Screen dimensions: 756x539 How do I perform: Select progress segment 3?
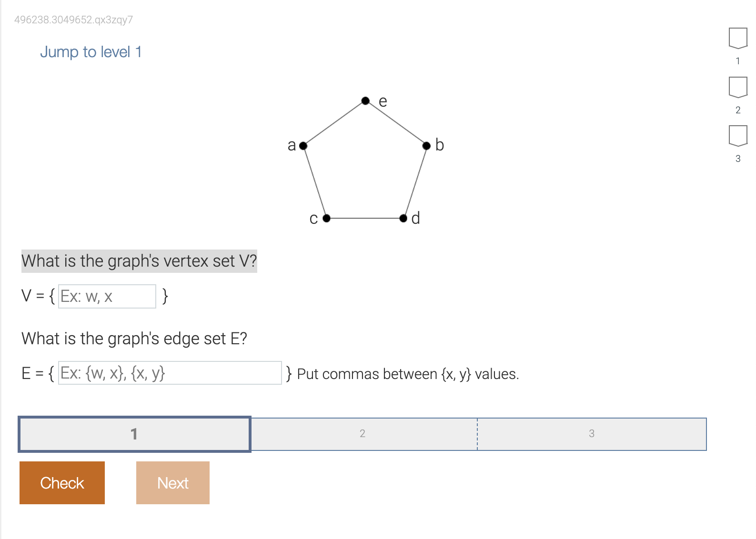pyautogui.click(x=592, y=434)
